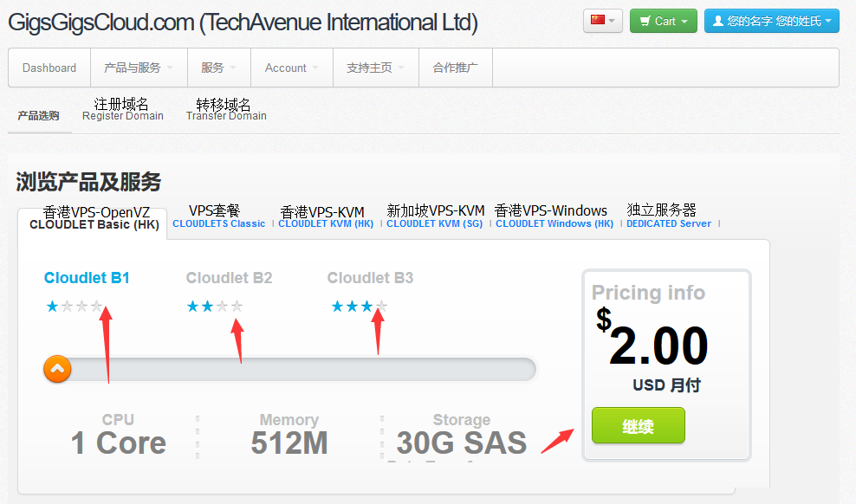
Task: Click the 1 Core CPU value
Action: 119,443
